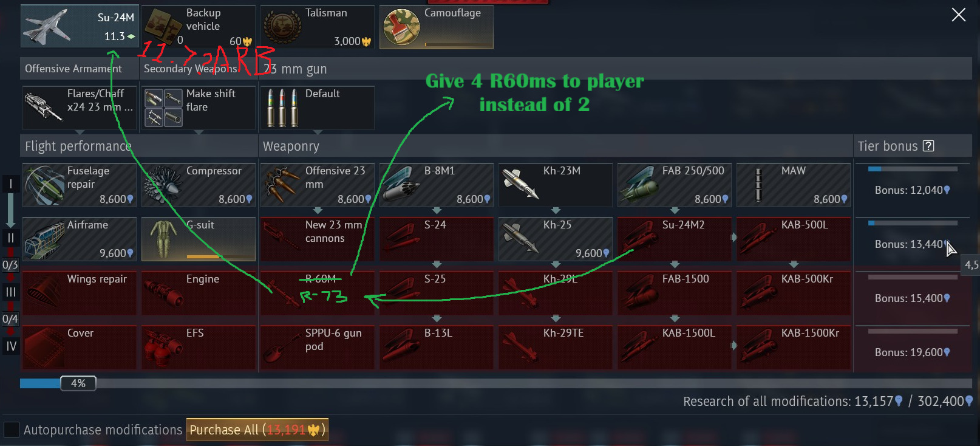Open the Tier bonus help question mark
This screenshot has height=446, width=980.
928,146
